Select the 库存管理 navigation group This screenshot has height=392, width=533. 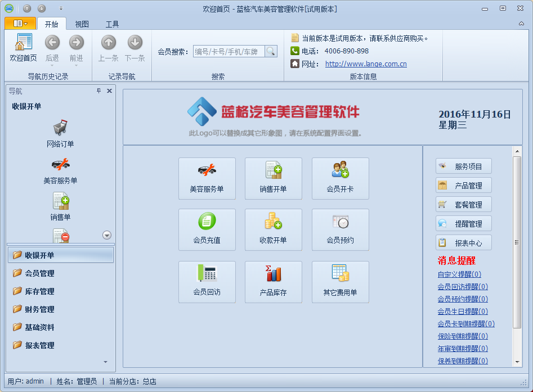pos(61,291)
